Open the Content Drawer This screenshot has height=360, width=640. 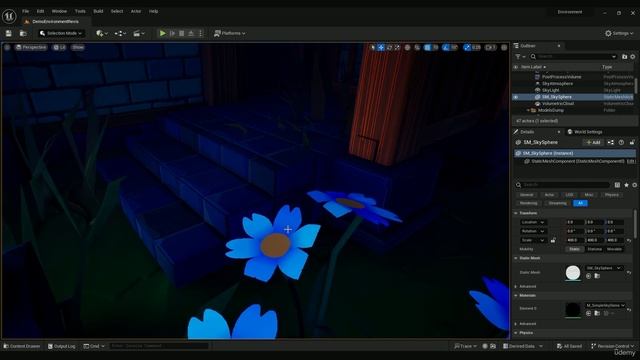click(22, 346)
